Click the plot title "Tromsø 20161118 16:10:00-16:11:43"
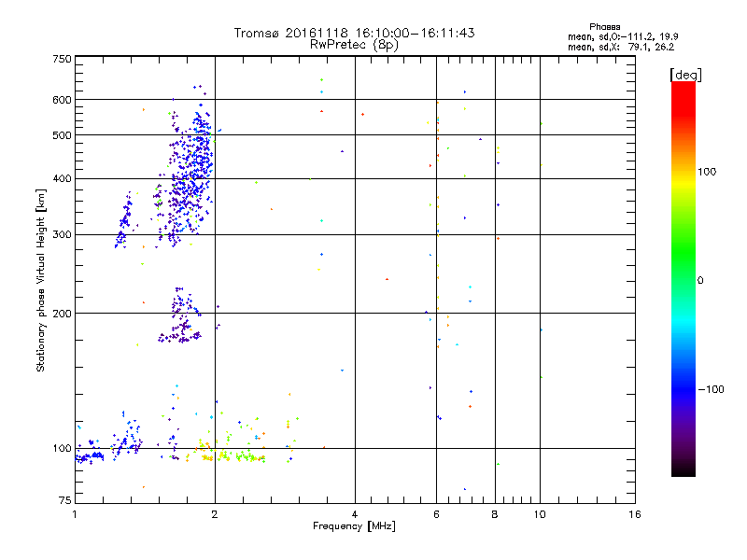The height and width of the screenshot is (560, 747). click(354, 33)
